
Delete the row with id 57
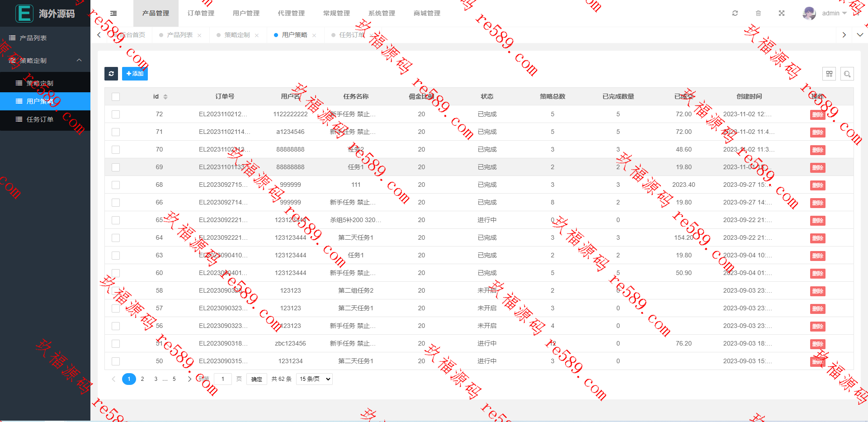point(817,309)
